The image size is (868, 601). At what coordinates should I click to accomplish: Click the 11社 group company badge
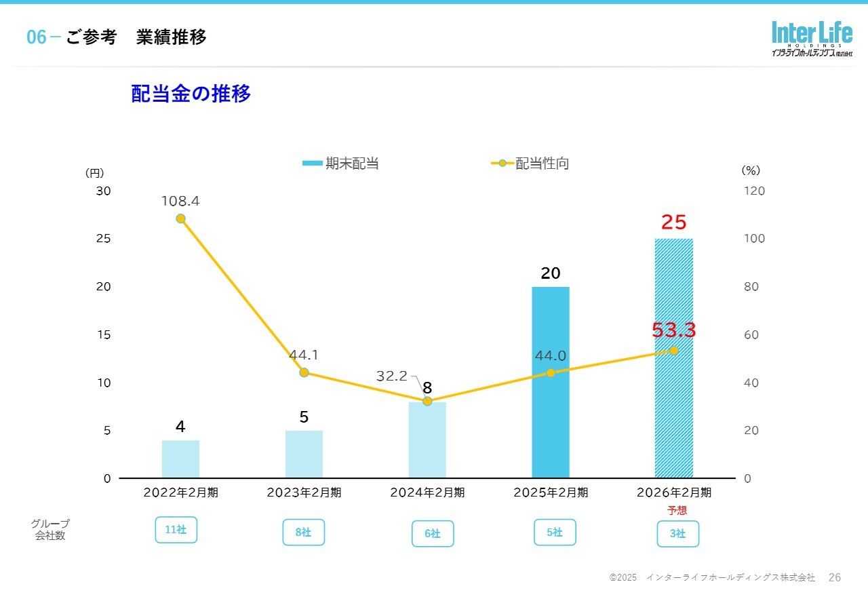176,530
